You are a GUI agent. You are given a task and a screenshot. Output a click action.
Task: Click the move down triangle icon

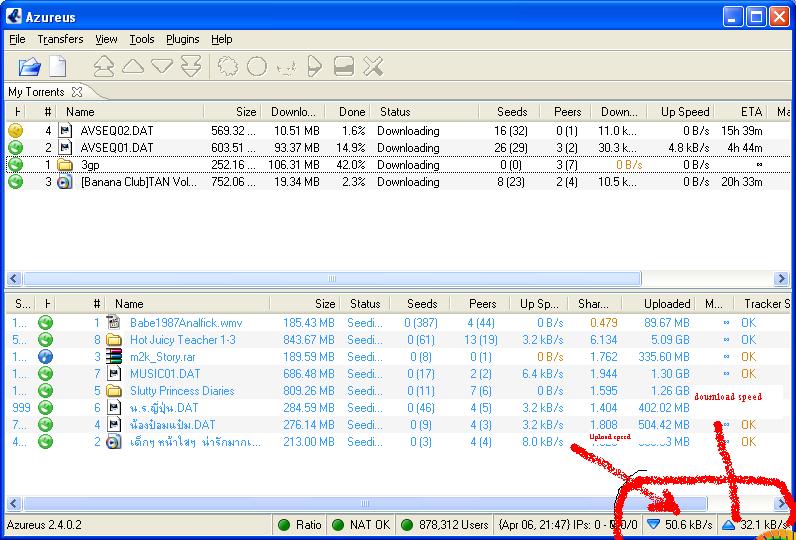[x=162, y=66]
